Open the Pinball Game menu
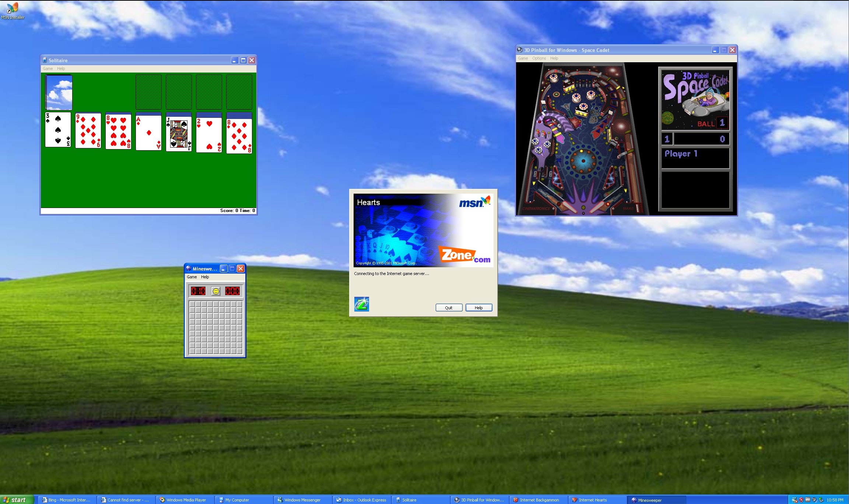The width and height of the screenshot is (849, 504). (x=523, y=58)
